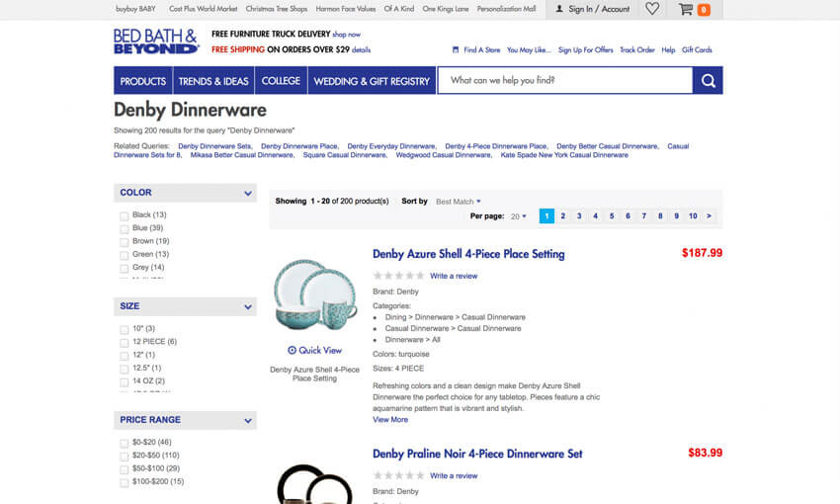The width and height of the screenshot is (840, 504).
Task: Click Write a review for Praline Noir
Action: click(x=454, y=475)
